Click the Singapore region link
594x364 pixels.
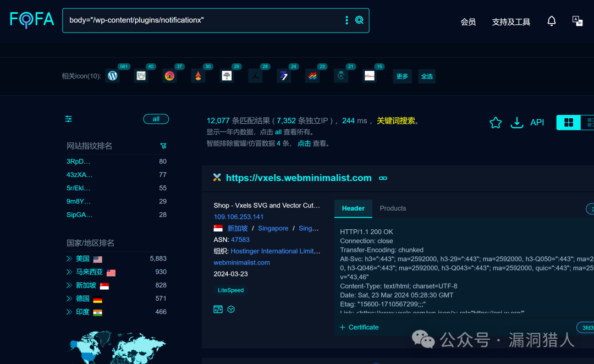pyautogui.click(x=273, y=228)
